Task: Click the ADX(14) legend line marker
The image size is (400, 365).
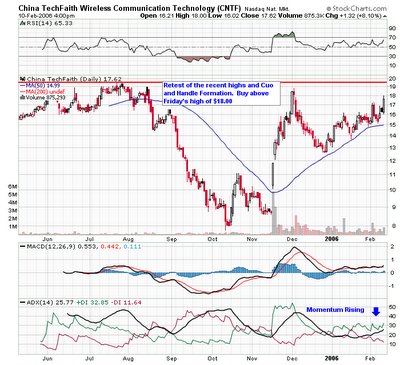Action: click(22, 303)
